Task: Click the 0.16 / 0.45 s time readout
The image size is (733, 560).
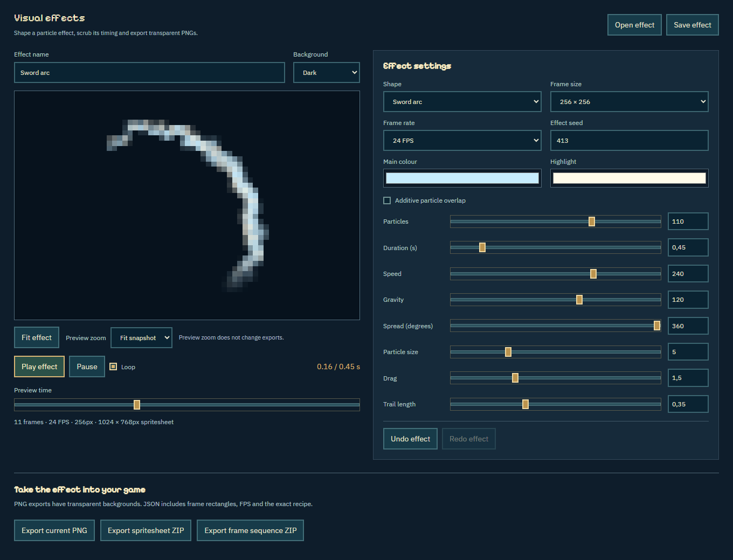Action: (x=338, y=367)
